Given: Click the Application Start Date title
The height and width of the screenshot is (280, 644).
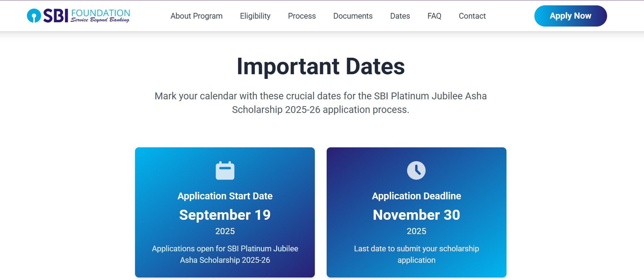Looking at the screenshot, I should pyautogui.click(x=225, y=196).
